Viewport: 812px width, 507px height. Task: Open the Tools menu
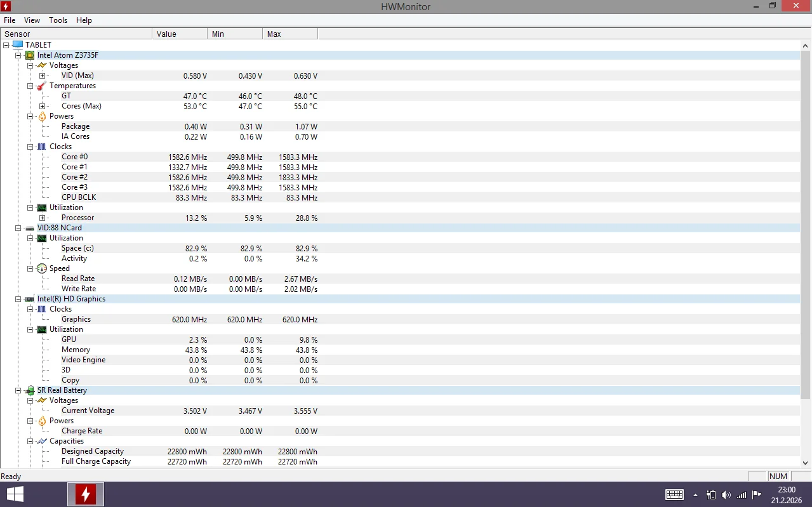58,20
